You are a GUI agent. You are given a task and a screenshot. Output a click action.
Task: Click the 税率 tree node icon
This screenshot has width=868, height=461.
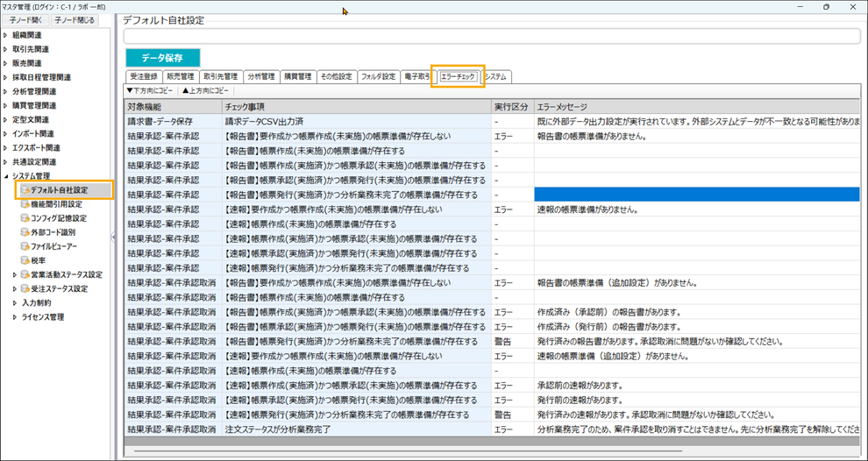25,260
